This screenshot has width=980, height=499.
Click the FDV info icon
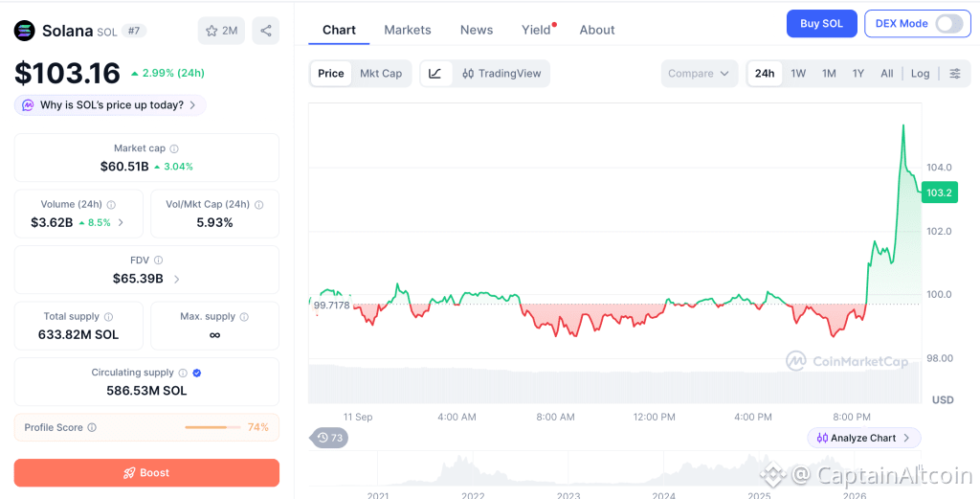159,261
